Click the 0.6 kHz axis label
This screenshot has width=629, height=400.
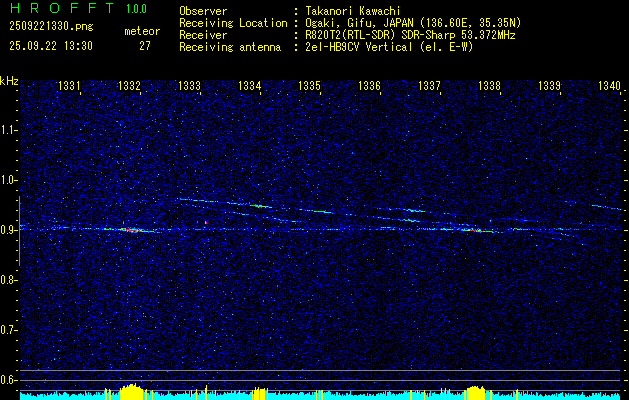tap(8, 380)
